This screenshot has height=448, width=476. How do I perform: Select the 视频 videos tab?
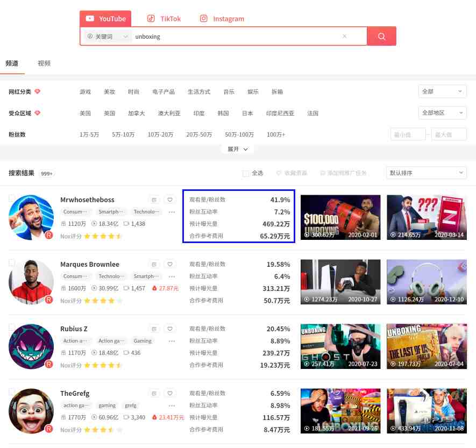point(44,63)
